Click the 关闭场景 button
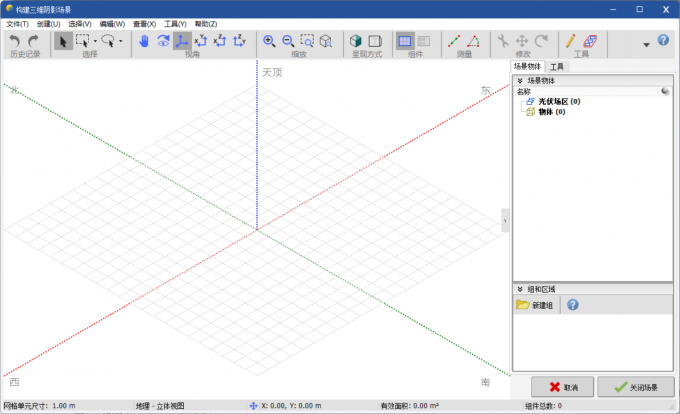This screenshot has width=680, height=414. coord(636,387)
